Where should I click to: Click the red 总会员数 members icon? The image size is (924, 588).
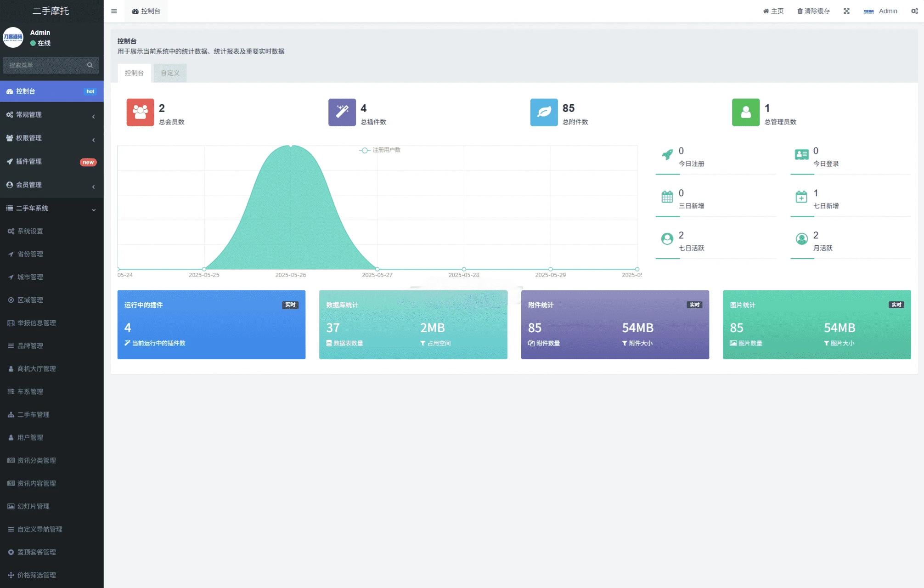[x=140, y=112]
